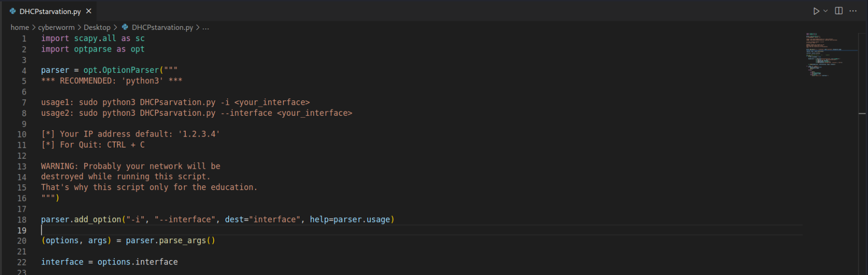Image resolution: width=868 pixels, height=275 pixels.
Task: Place cursor in 'interface = options.interface' line
Action: click(109, 262)
